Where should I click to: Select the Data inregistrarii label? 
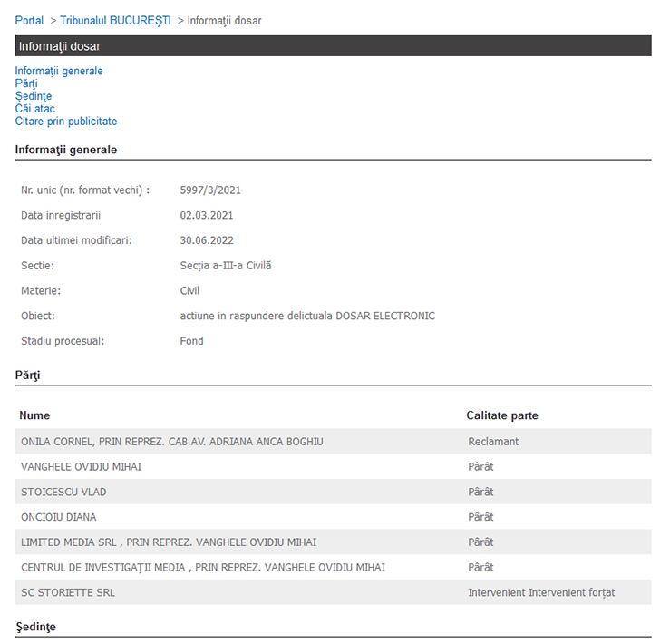[61, 216]
